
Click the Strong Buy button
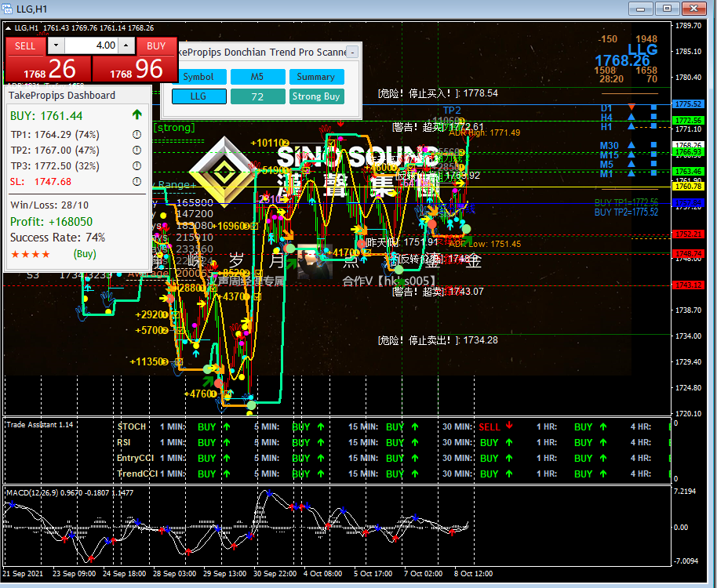[x=316, y=96]
